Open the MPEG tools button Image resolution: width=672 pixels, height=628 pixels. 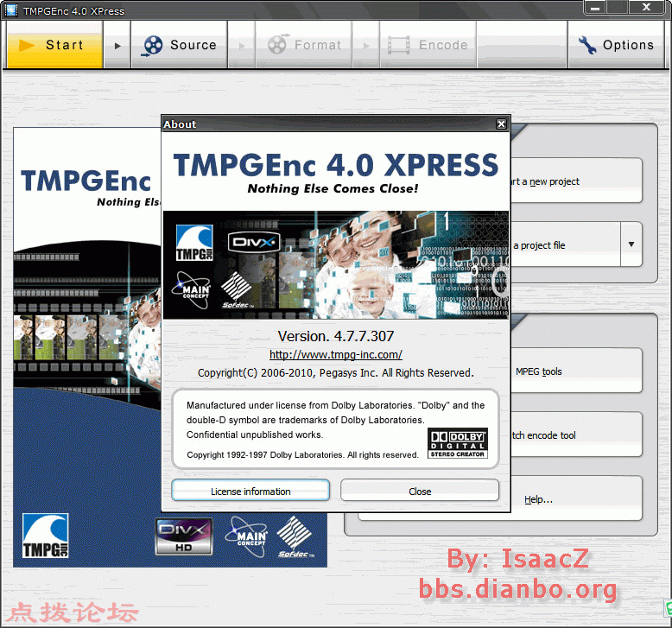[576, 371]
